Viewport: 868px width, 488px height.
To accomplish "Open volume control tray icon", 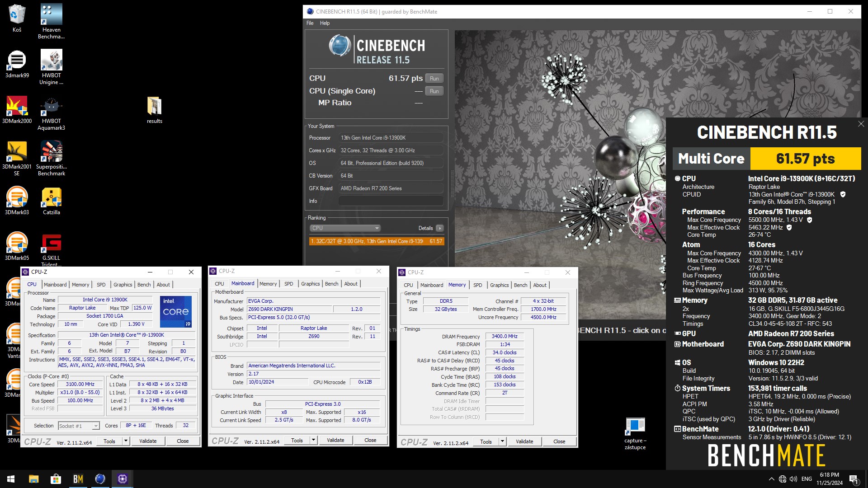I will (793, 479).
